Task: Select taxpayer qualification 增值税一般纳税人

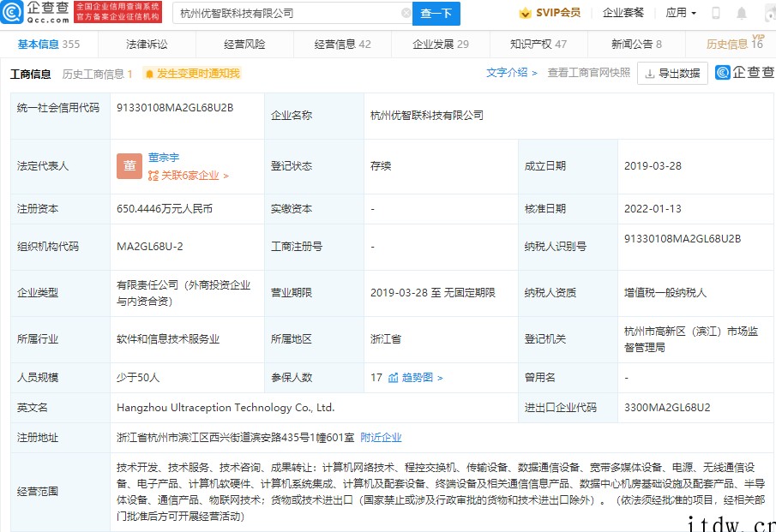Action: (665, 293)
